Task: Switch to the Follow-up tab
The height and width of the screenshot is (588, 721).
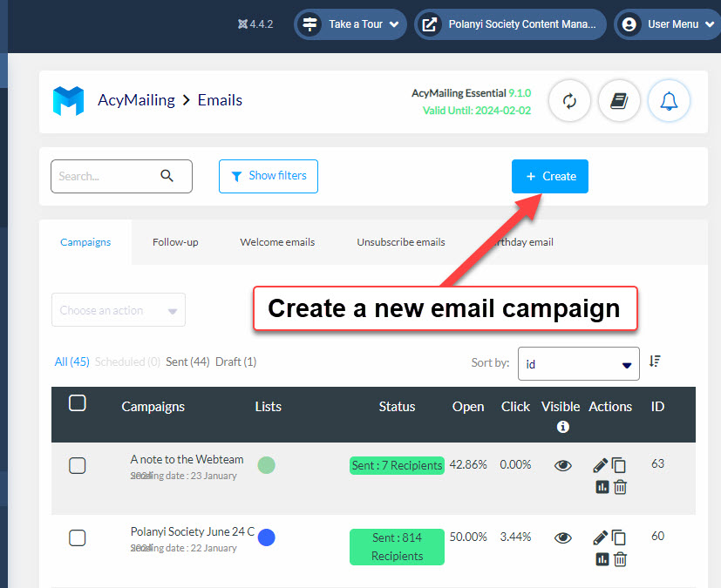Action: (175, 242)
